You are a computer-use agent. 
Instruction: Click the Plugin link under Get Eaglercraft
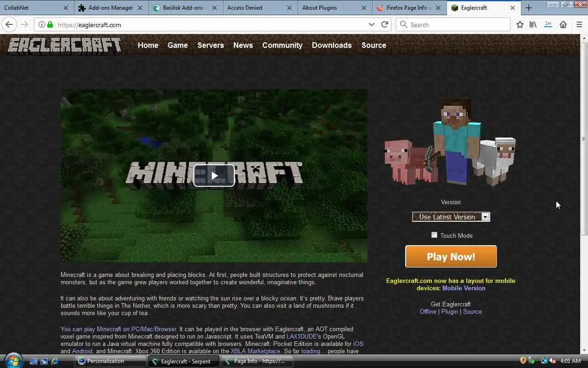pos(450,311)
